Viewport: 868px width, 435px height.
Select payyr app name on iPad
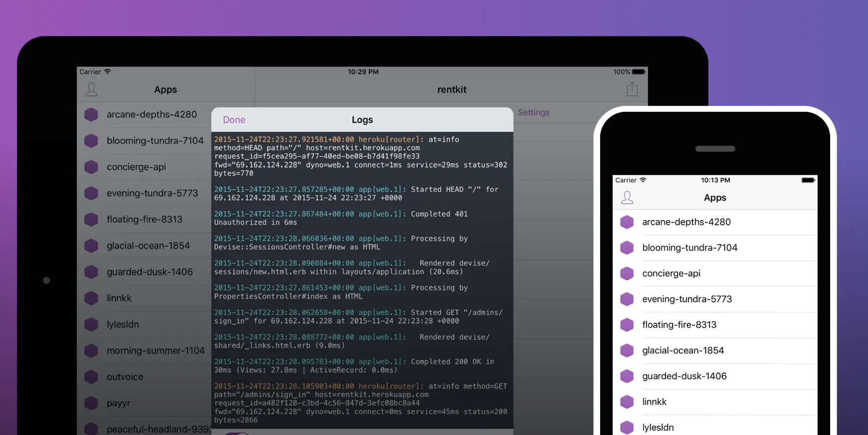(x=119, y=403)
